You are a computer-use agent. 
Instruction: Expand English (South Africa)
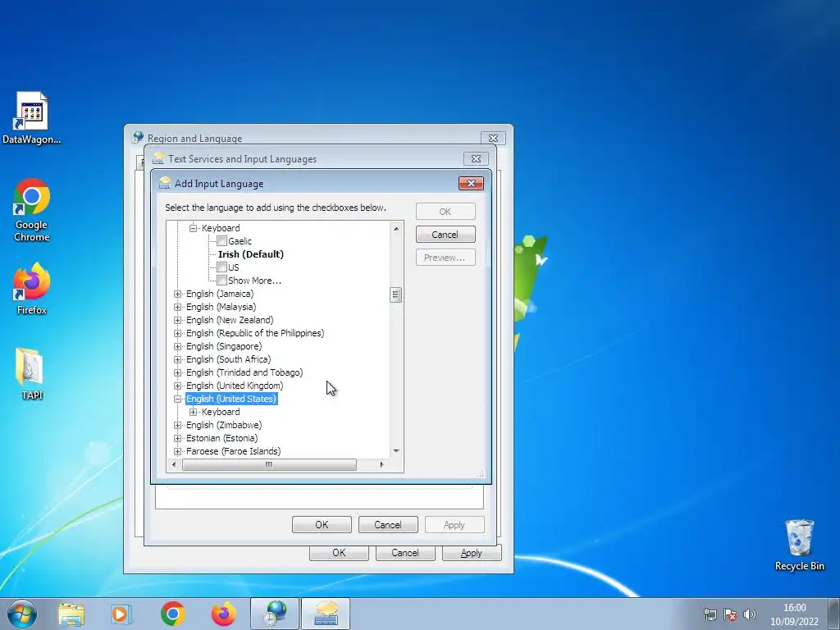pyautogui.click(x=177, y=359)
